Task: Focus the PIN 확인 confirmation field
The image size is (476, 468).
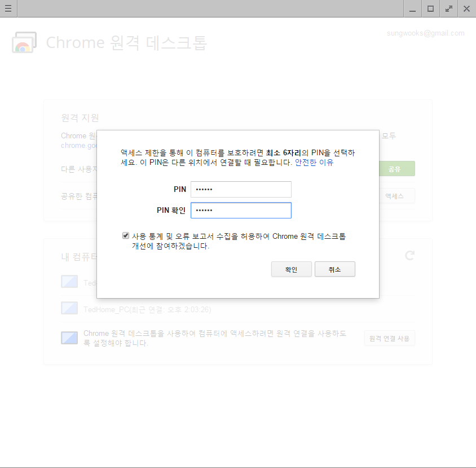Action: (241, 211)
